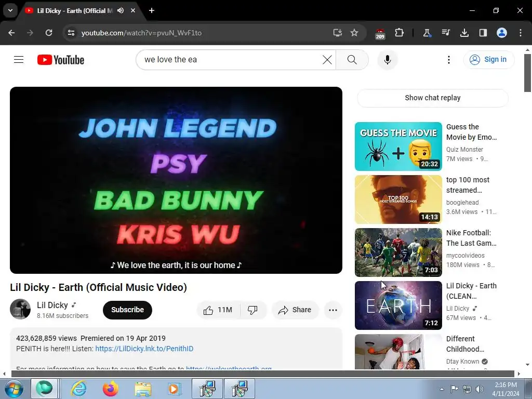Show hidden tray icons arrow
532x399 pixels.
(x=442, y=389)
